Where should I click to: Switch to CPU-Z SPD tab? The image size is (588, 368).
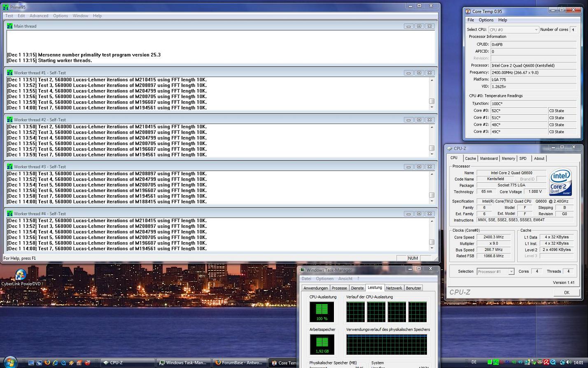(523, 159)
